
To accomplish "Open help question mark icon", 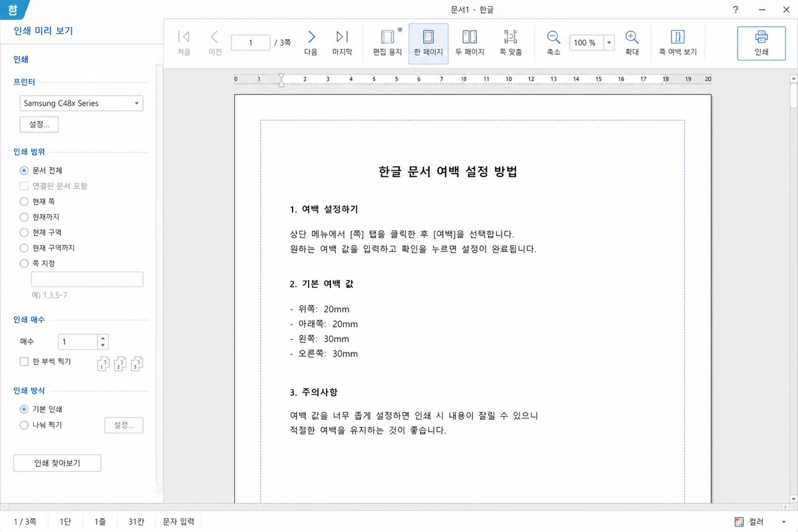I will tap(735, 10).
